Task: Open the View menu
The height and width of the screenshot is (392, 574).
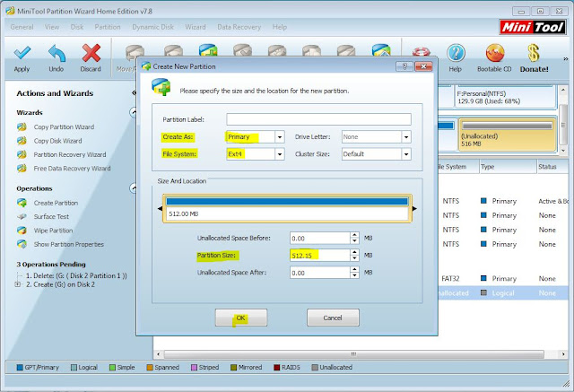Action: point(52,27)
